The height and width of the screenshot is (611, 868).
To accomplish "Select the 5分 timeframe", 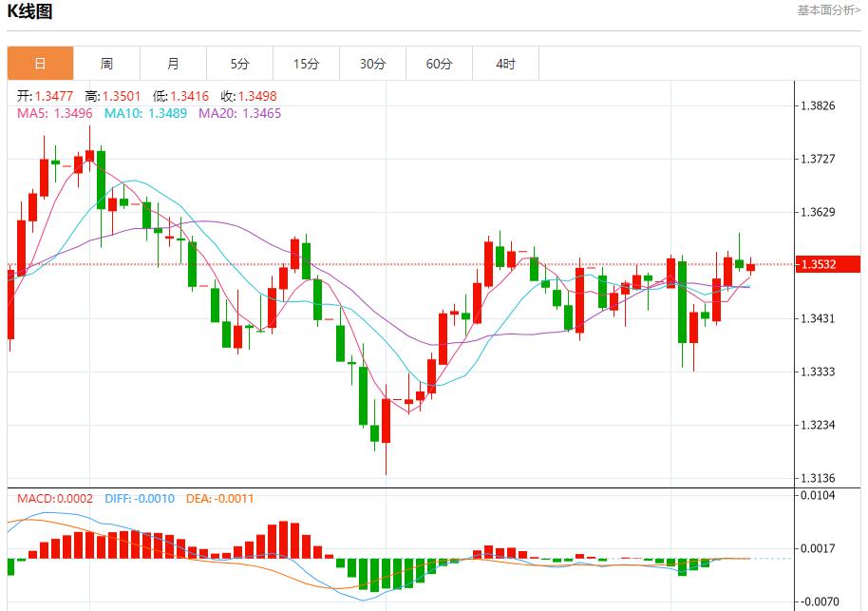I will click(x=239, y=63).
